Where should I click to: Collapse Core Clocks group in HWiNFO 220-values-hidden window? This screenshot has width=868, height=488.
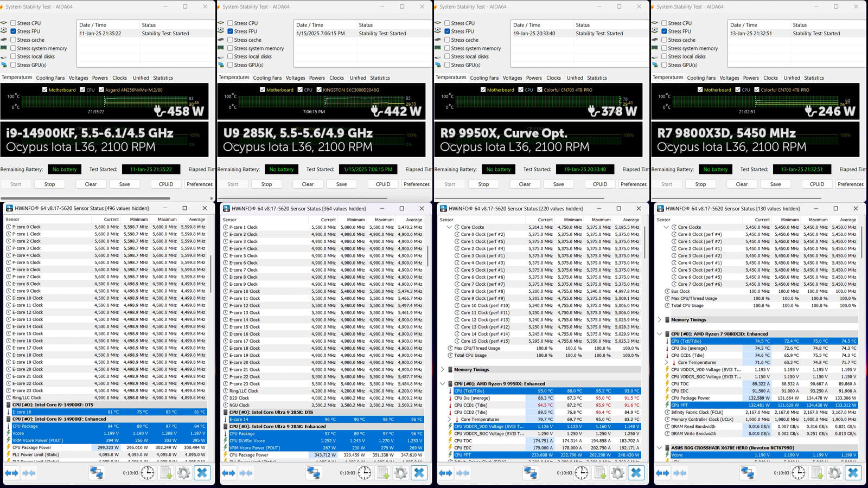[449, 227]
